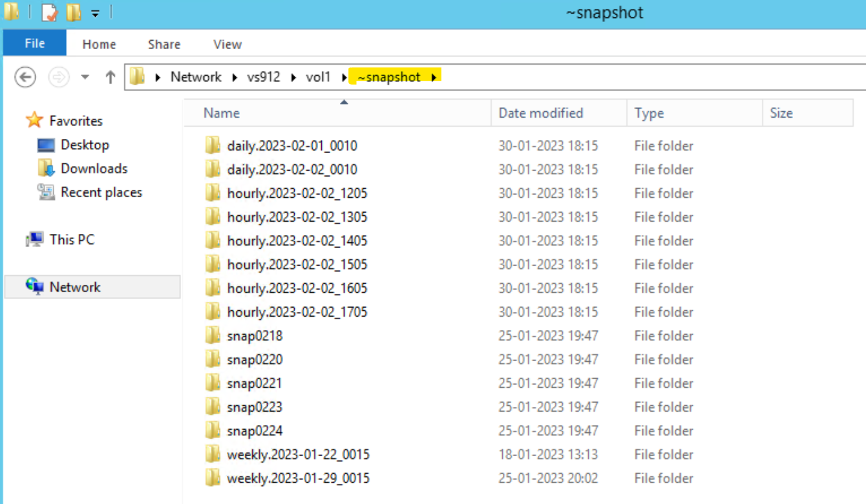Click vs912 in the address breadcrumb
This screenshot has height=504, width=866.
tap(264, 78)
